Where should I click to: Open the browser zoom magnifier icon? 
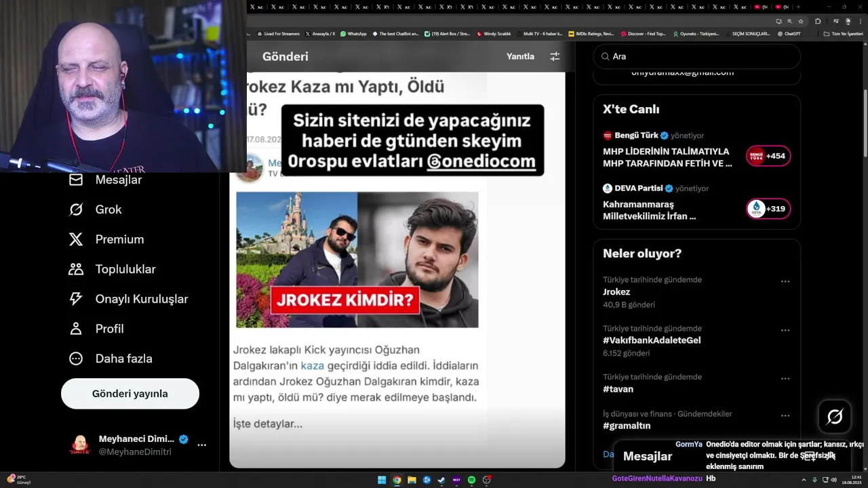(789, 21)
